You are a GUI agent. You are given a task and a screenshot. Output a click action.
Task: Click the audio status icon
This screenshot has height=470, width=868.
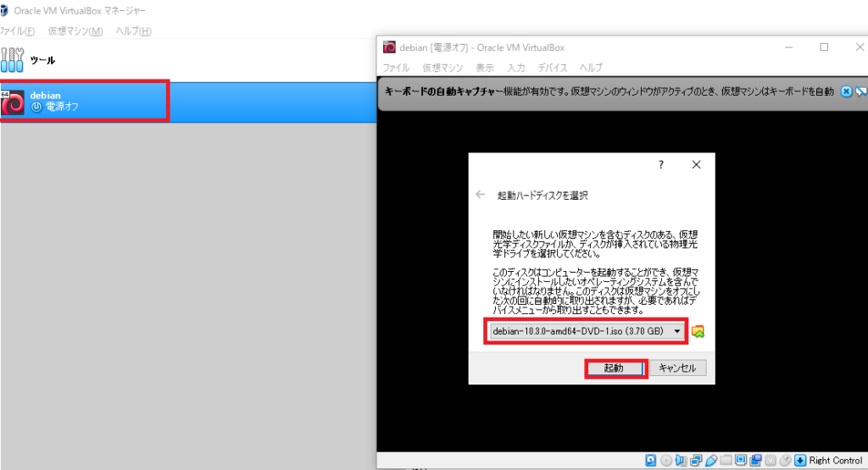click(x=681, y=460)
